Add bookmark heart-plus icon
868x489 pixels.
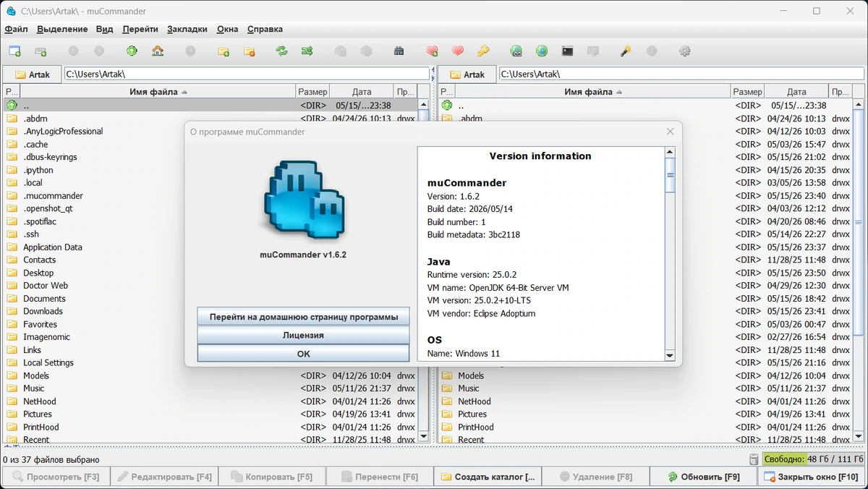[432, 51]
